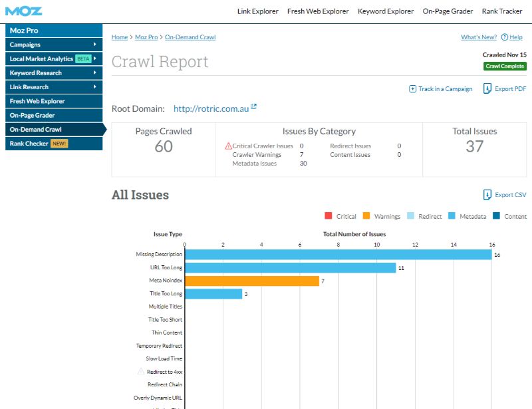Click the orange Meta Noindex bar
This screenshot has height=409, width=532.
(x=252, y=281)
